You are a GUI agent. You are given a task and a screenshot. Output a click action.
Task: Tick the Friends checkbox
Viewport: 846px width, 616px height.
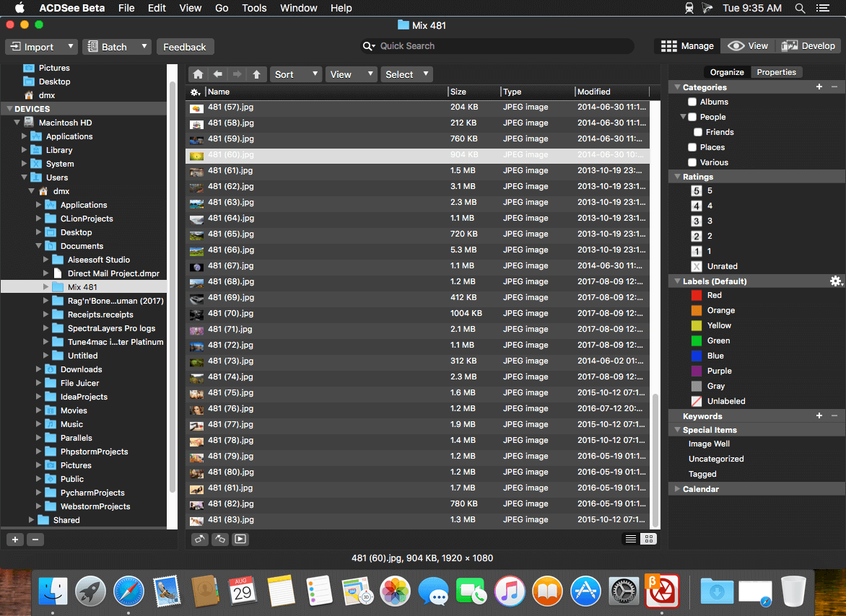tap(697, 132)
